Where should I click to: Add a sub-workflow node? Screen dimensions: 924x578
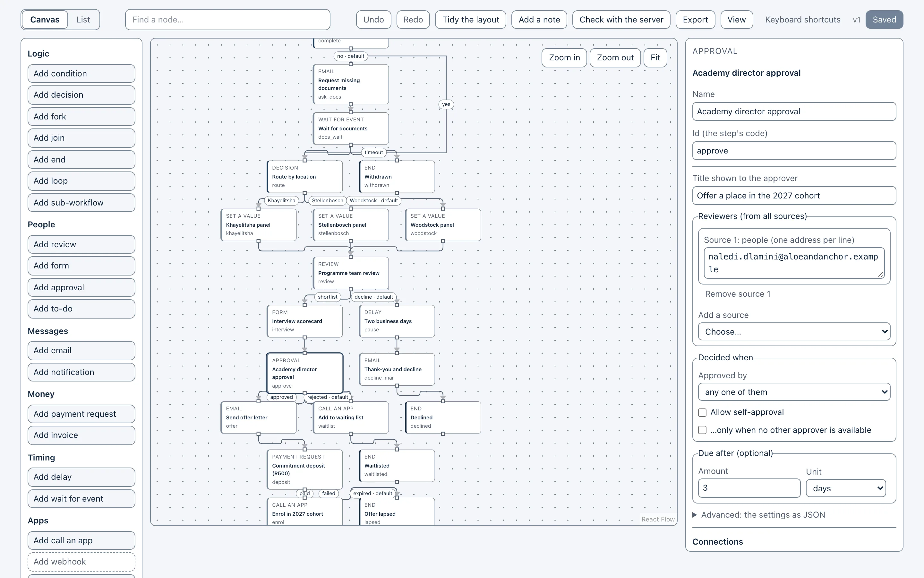tap(81, 203)
